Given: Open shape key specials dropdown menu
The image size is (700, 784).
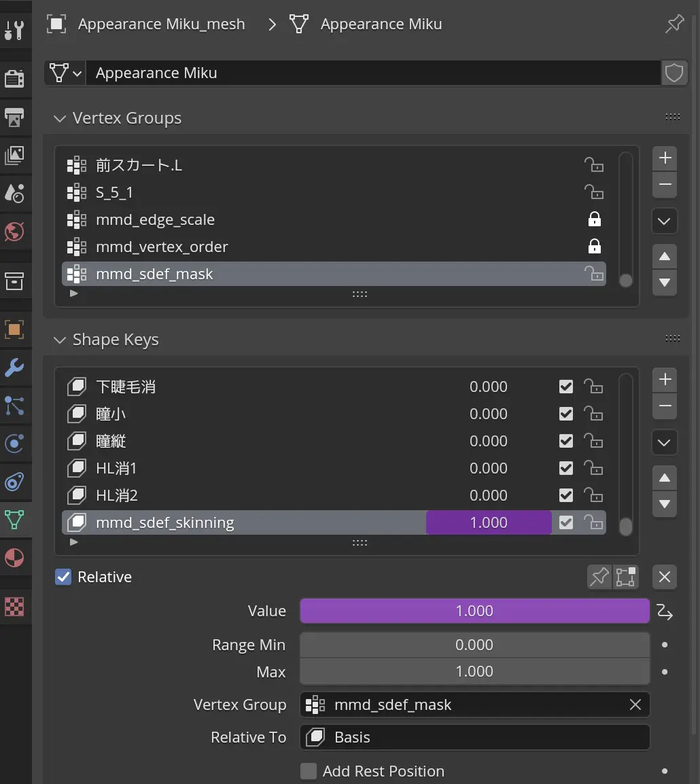Looking at the screenshot, I should point(665,442).
